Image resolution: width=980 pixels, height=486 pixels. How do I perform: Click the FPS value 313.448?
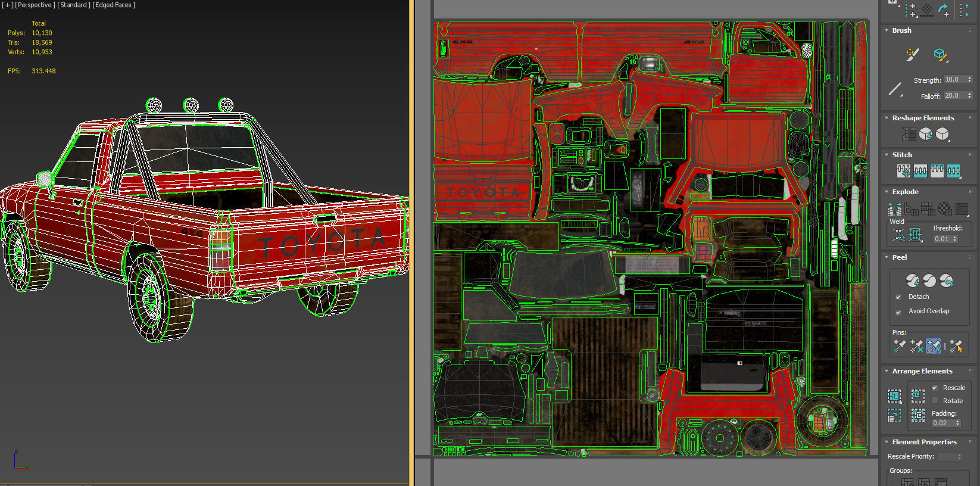tap(43, 71)
